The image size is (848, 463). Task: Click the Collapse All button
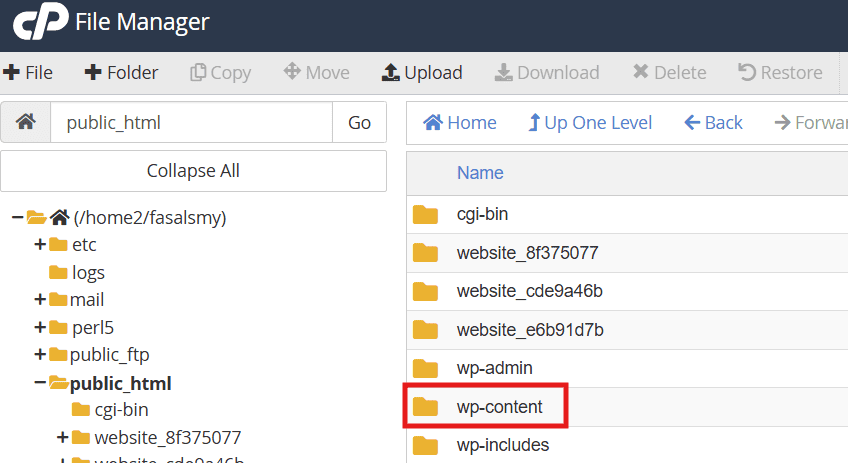193,171
